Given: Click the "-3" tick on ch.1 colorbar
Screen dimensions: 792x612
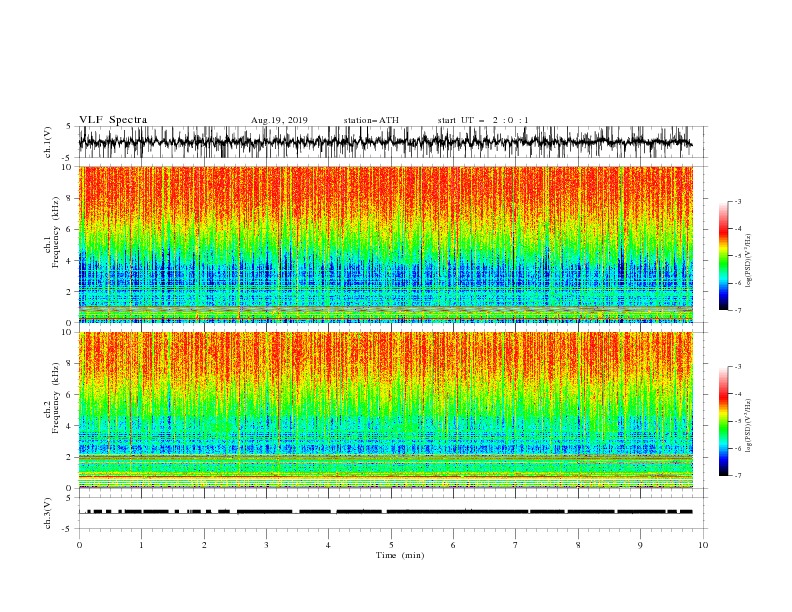Looking at the screenshot, I should click(737, 201).
